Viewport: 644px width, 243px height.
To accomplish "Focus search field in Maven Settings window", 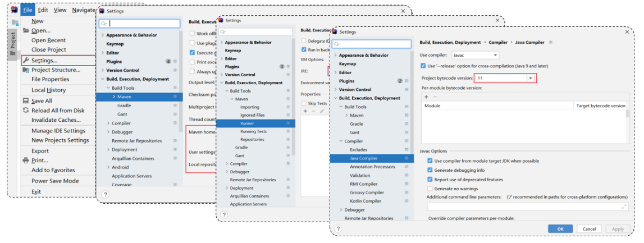I will pos(140,24).
